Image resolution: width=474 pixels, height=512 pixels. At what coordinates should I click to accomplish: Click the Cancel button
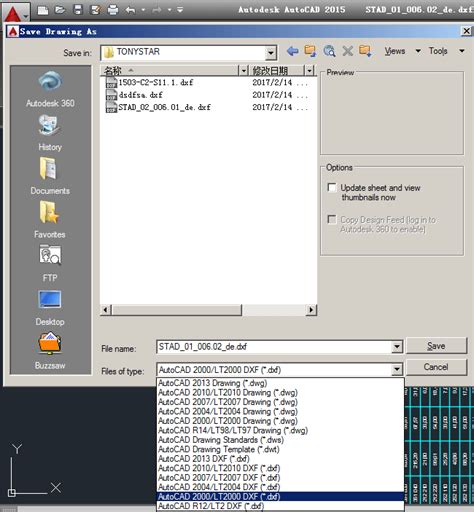click(x=436, y=367)
